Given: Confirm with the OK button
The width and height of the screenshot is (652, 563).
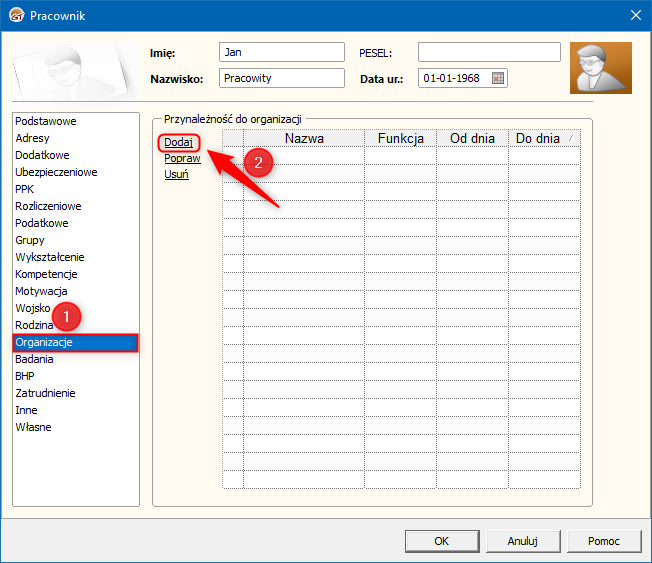Looking at the screenshot, I should pyautogui.click(x=442, y=541).
